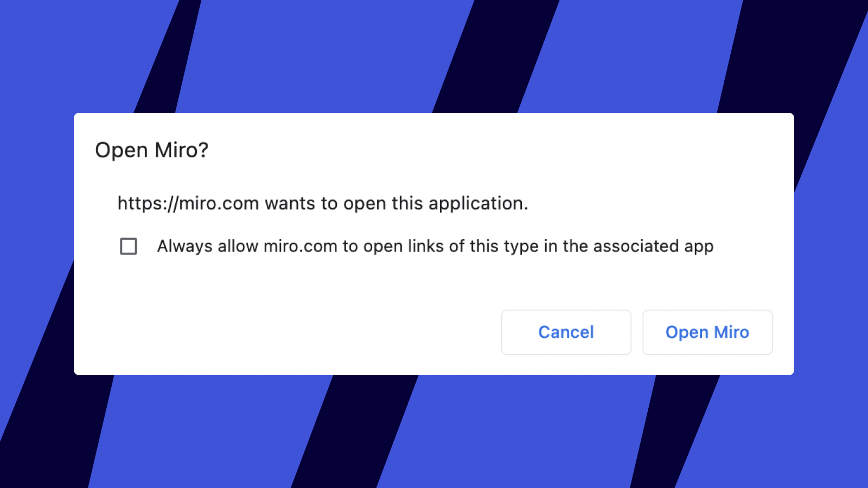Decline the request by clicking Cancel
The width and height of the screenshot is (868, 488).
coord(566,332)
